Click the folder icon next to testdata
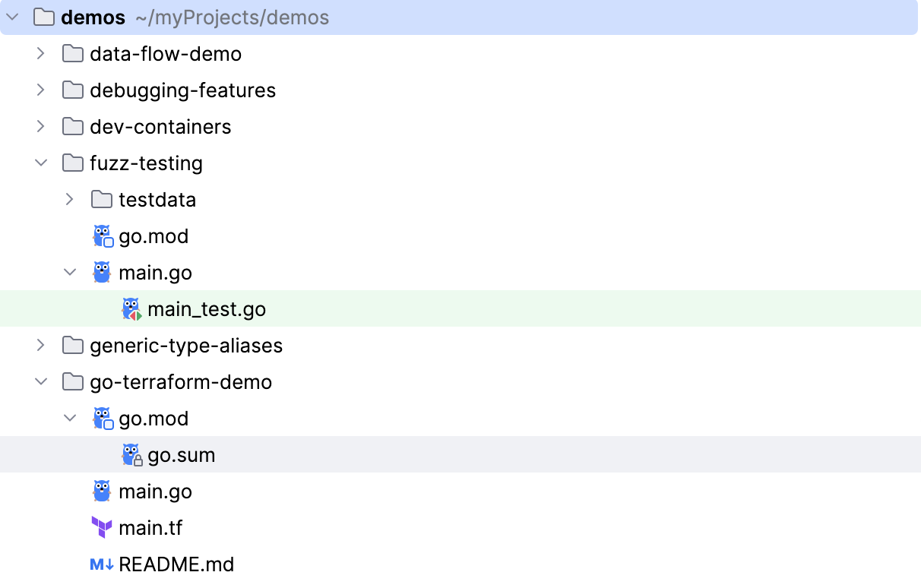 100,199
